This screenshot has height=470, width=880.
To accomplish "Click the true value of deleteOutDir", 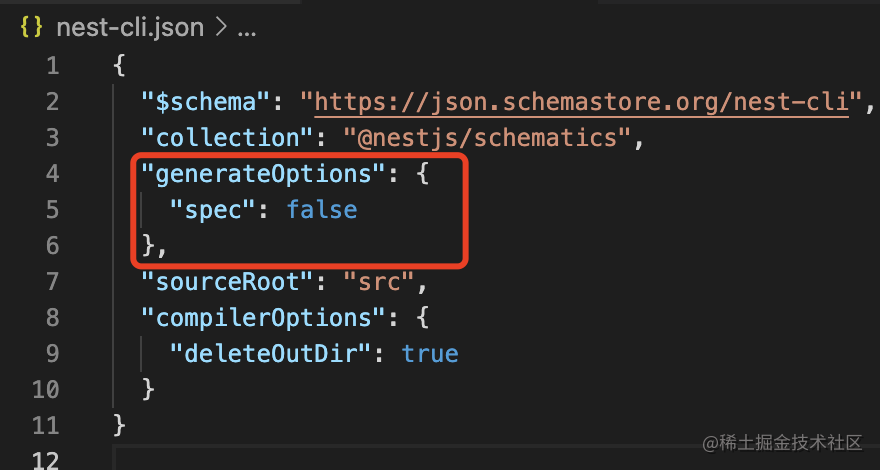I will point(430,353).
